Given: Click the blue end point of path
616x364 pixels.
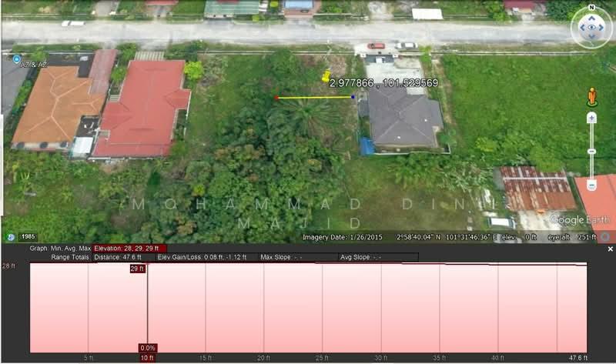Looking at the screenshot, I should click(353, 97).
